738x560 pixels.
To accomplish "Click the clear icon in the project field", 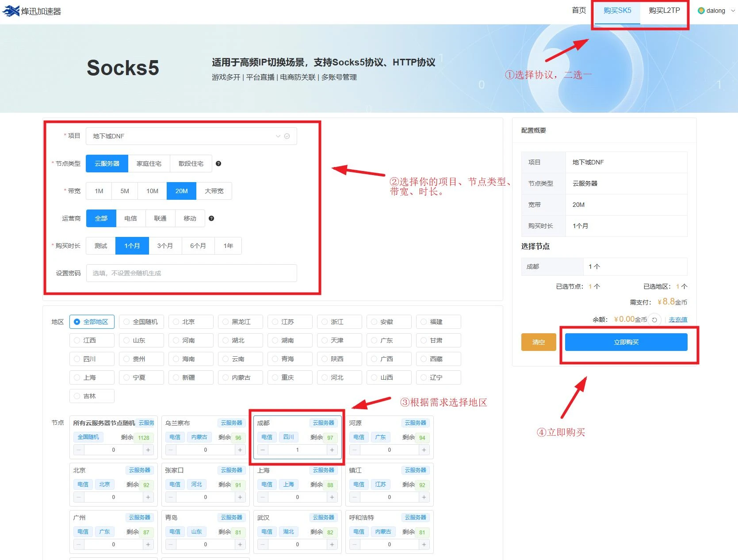I will pos(287,136).
